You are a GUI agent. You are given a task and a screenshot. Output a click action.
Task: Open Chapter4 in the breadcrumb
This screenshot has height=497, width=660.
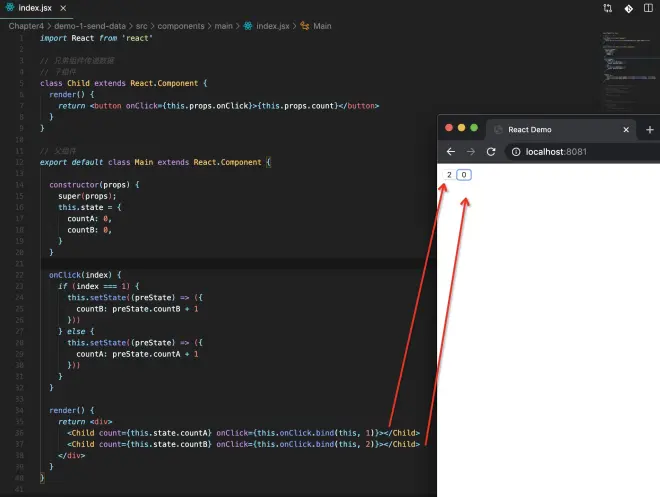[26, 26]
